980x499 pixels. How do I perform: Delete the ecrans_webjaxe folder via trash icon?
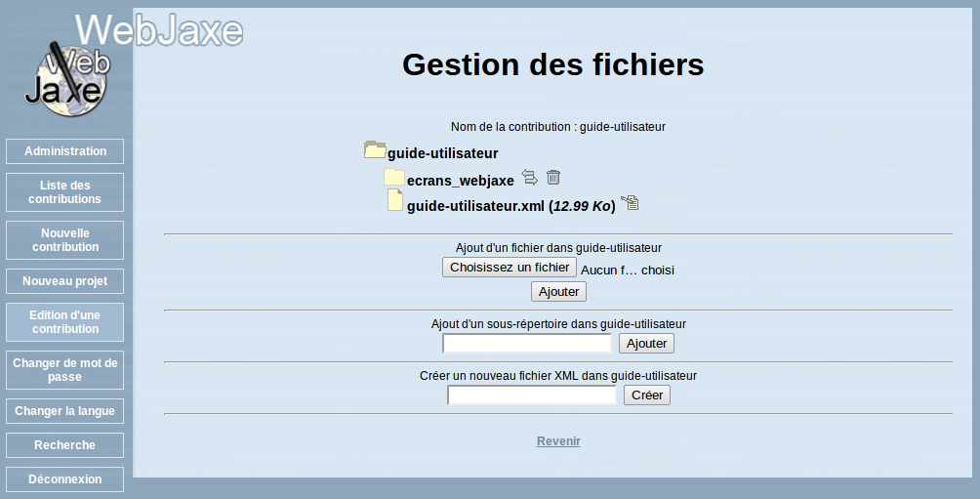tap(553, 177)
